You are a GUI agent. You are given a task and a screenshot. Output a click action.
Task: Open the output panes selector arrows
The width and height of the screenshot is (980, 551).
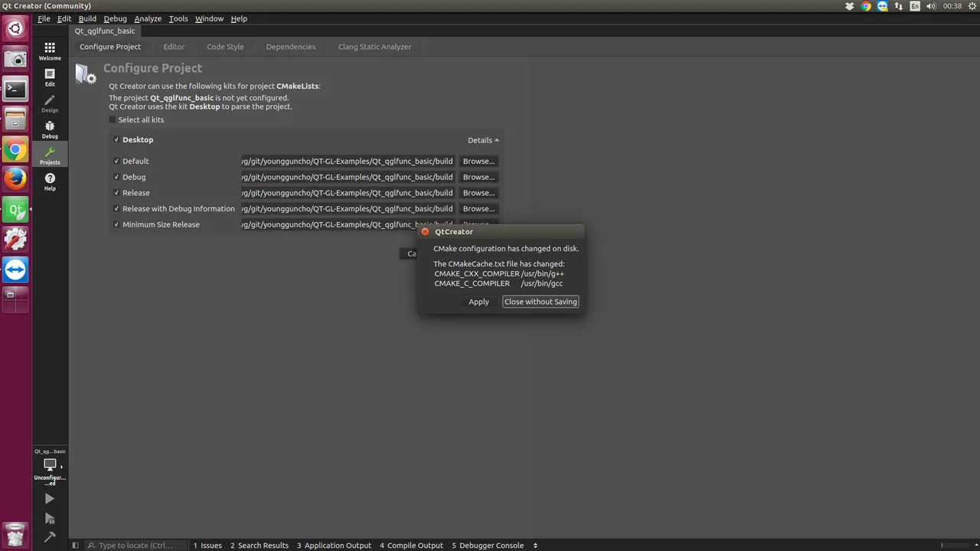[535, 546]
